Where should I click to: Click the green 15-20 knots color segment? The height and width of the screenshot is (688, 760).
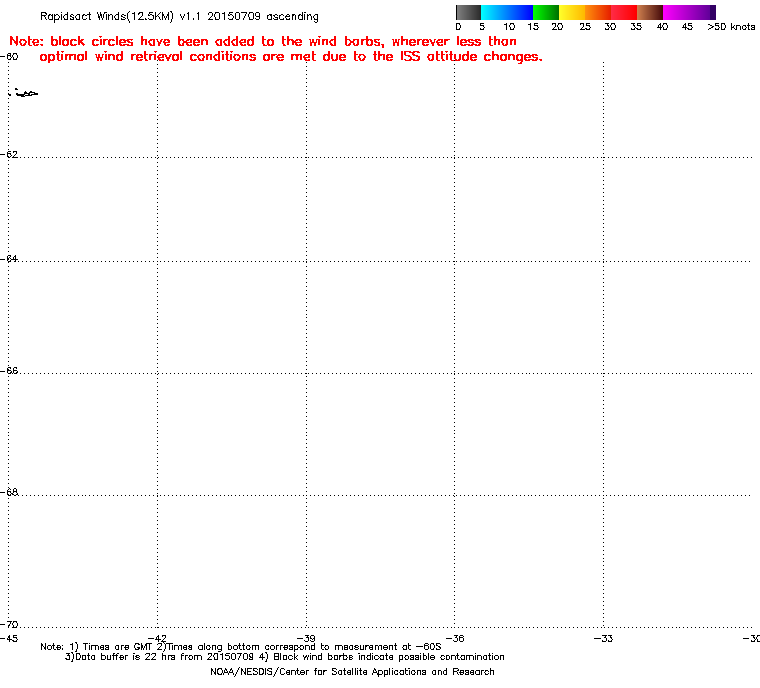tap(546, 12)
